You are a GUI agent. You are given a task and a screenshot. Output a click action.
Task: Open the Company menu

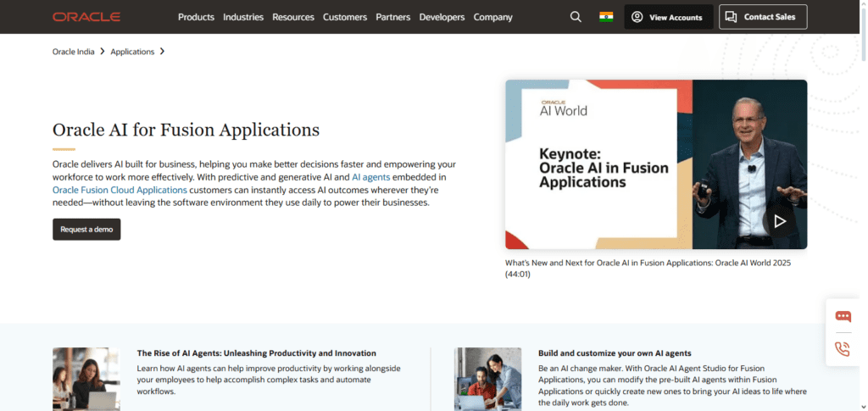point(492,17)
